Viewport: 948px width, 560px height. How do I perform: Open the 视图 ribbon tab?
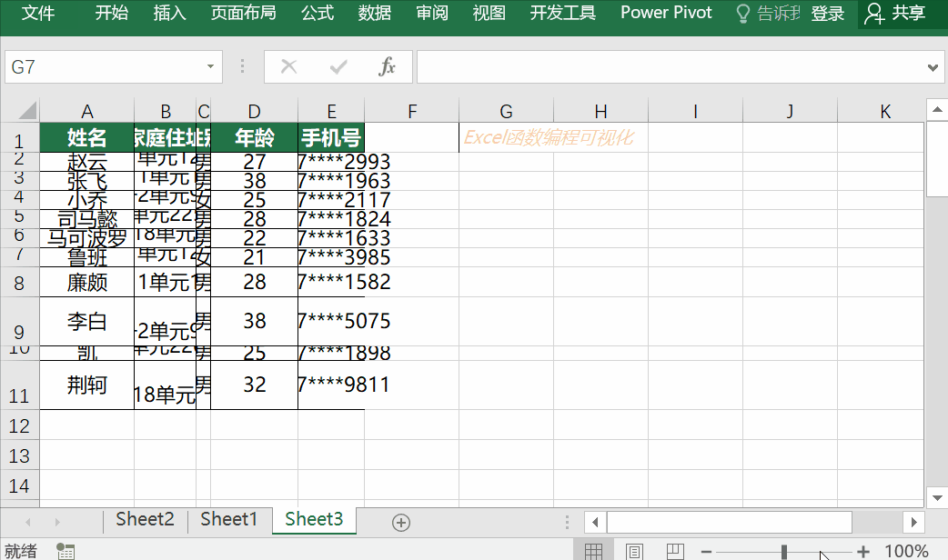click(489, 13)
